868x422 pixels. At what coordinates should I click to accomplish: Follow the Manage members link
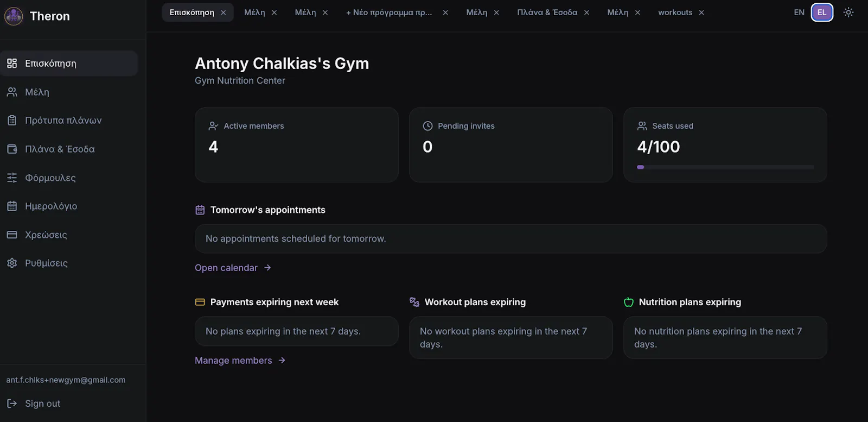coord(240,361)
